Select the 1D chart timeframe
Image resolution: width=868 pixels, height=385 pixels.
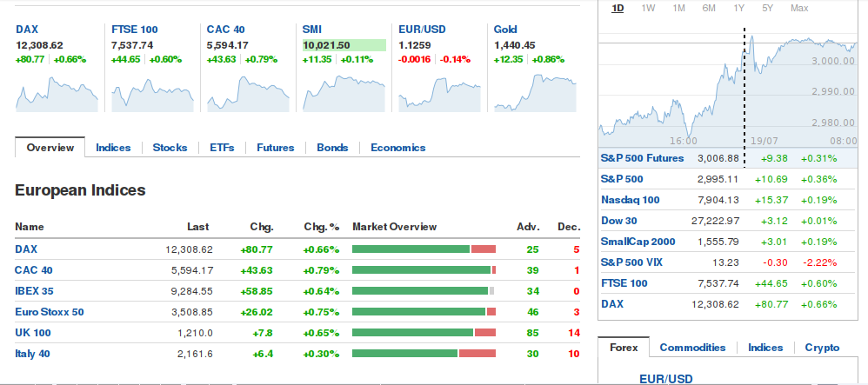618,9
